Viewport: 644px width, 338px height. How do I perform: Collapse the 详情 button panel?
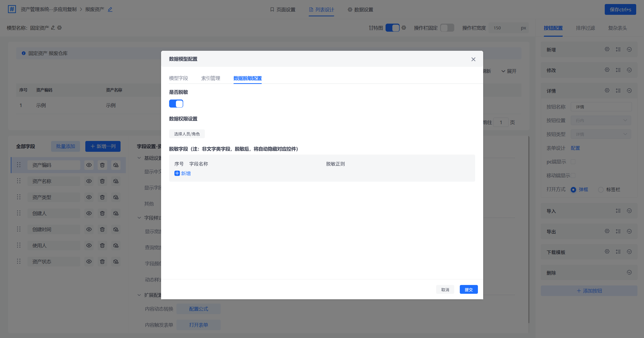pos(629,91)
